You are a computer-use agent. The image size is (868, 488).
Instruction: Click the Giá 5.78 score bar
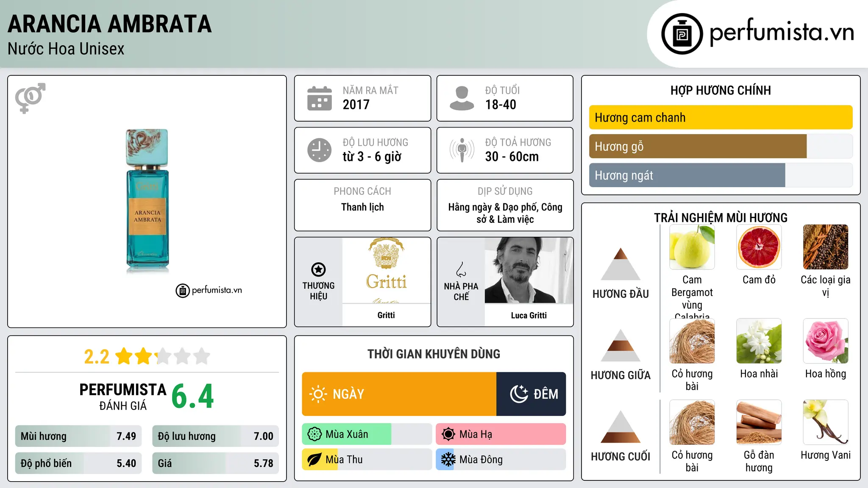215,463
